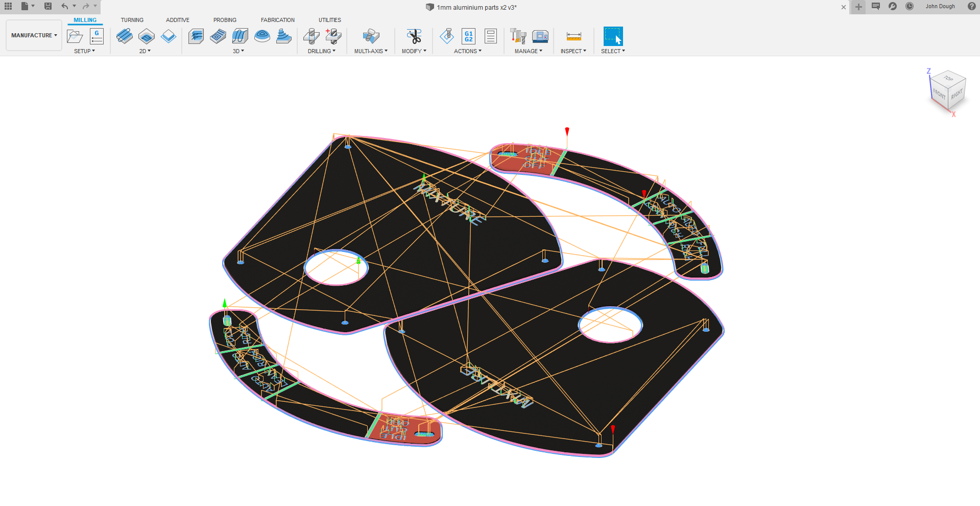Select the 2D Adaptive Clearing tool
Image resolution: width=980 pixels, height=506 pixels.
click(x=125, y=36)
